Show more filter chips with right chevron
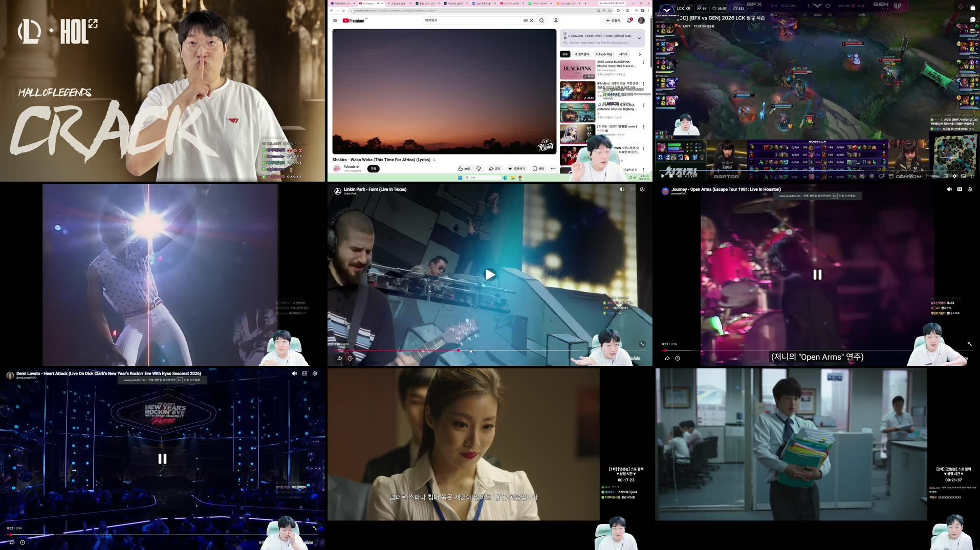 point(640,54)
